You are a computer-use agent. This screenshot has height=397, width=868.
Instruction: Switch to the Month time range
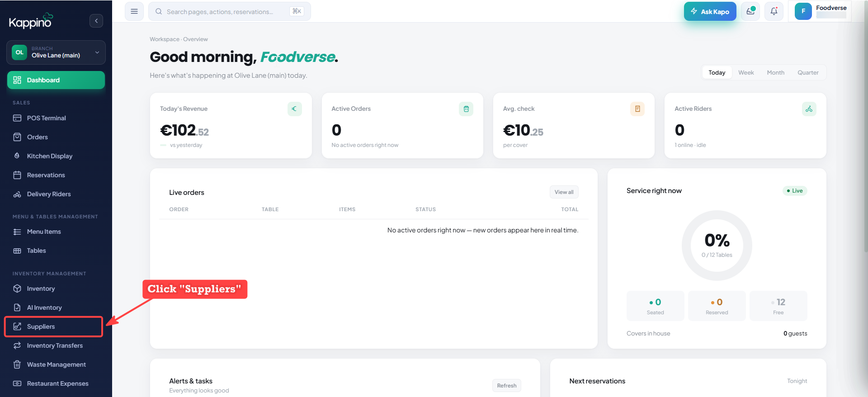pos(776,72)
